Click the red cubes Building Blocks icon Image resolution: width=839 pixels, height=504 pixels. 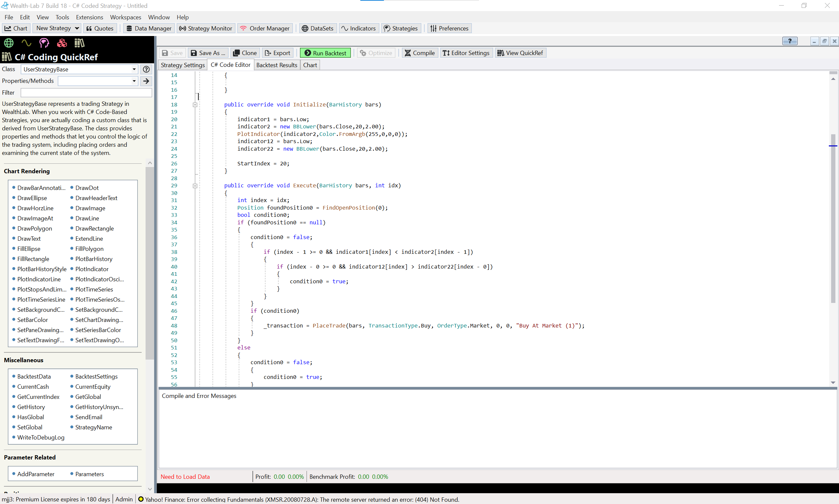(62, 43)
